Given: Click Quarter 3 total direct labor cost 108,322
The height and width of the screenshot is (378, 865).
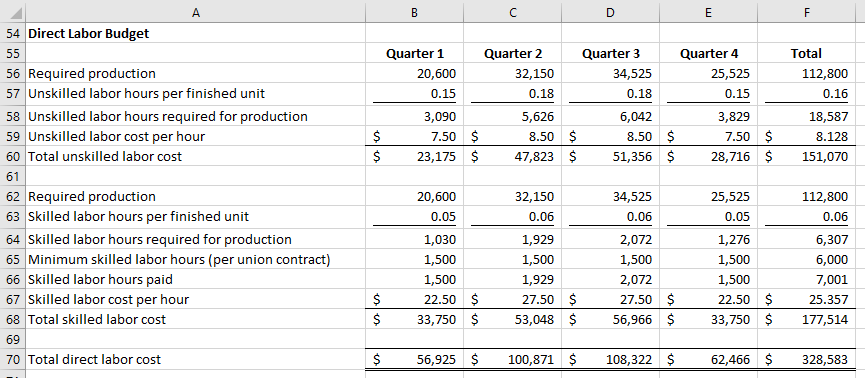Looking at the screenshot, I should click(x=611, y=360).
